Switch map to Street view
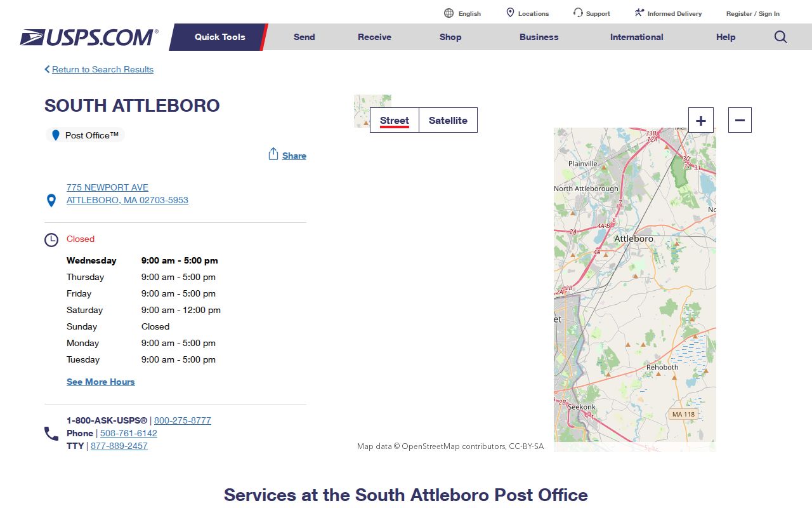 [395, 120]
